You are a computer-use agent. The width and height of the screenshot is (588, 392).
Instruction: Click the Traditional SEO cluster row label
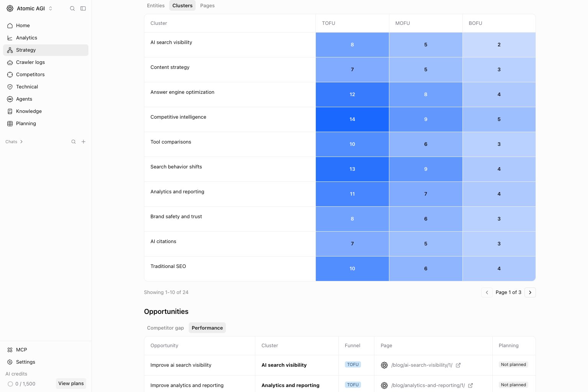(x=168, y=266)
